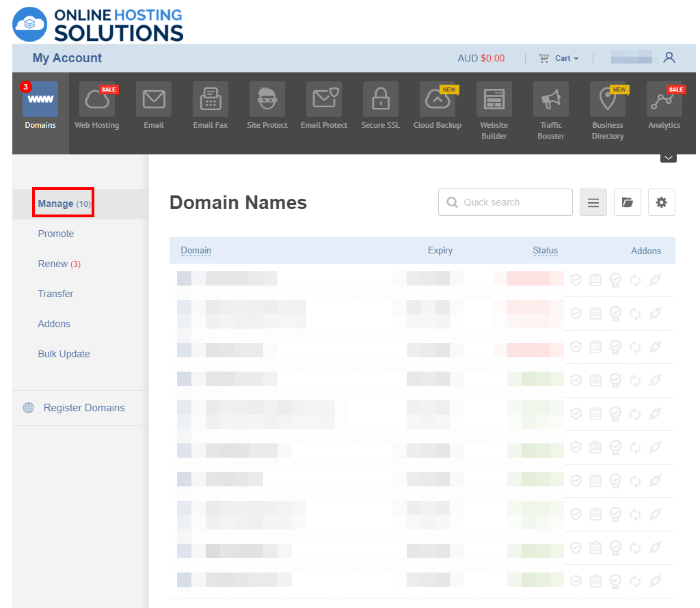Select the Traffic Booster megaphone icon
The width and height of the screenshot is (700, 608).
[x=550, y=100]
